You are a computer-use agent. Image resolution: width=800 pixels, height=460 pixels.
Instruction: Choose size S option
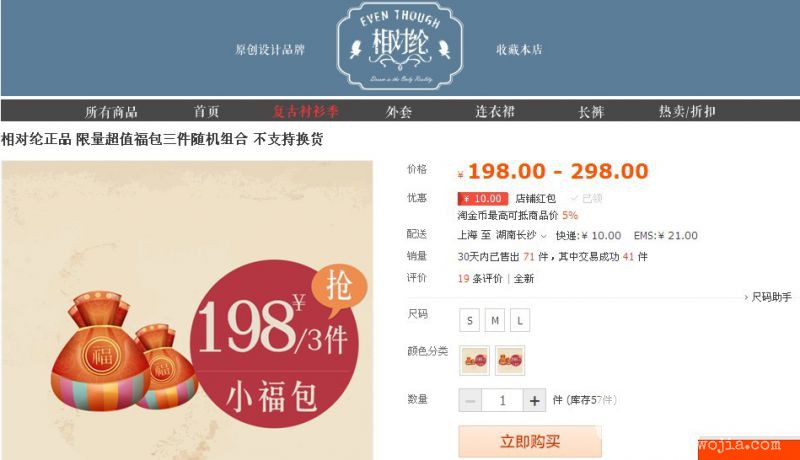(x=469, y=320)
